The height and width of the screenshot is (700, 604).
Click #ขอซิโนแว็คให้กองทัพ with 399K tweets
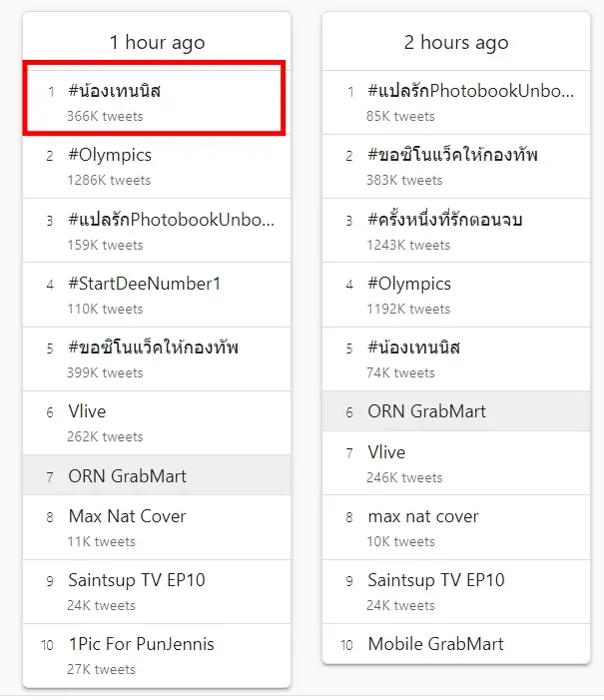coord(153,348)
